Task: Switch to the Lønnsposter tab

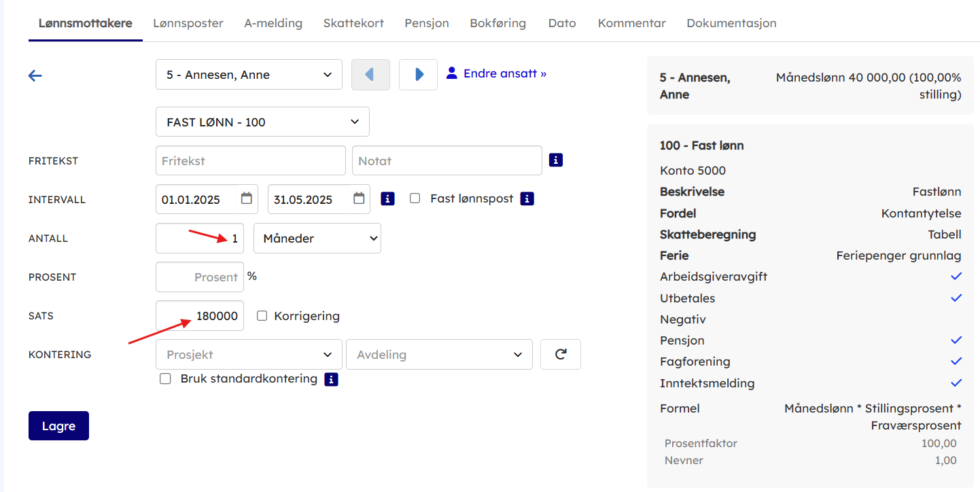Action: pos(188,23)
